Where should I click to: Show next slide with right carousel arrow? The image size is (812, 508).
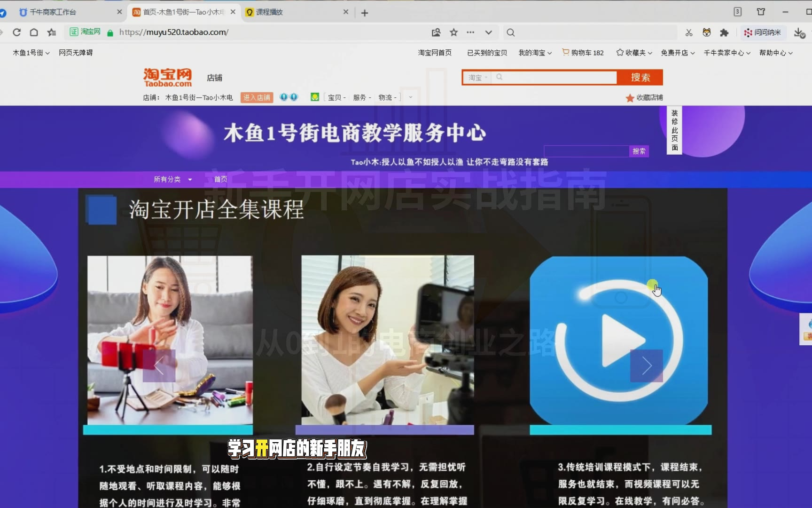pyautogui.click(x=647, y=365)
